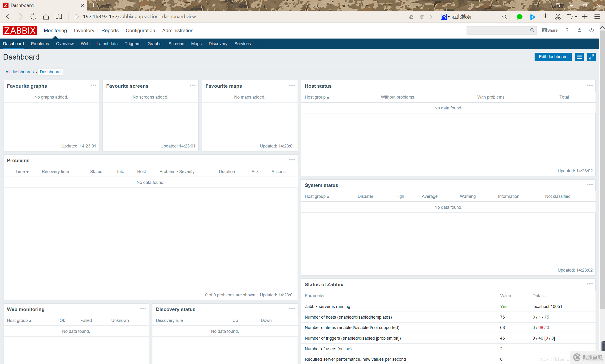Open the Reports main menu
This screenshot has width=605, height=364.
[110, 30]
